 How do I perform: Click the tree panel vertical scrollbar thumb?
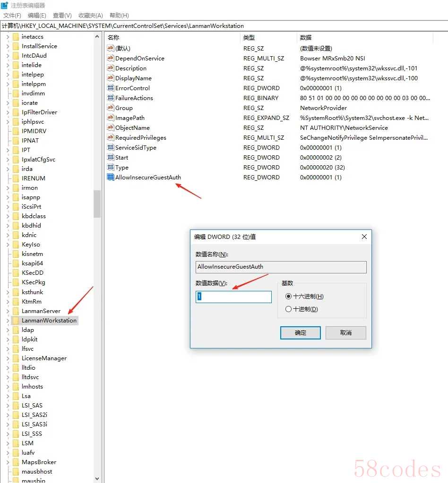(97, 203)
